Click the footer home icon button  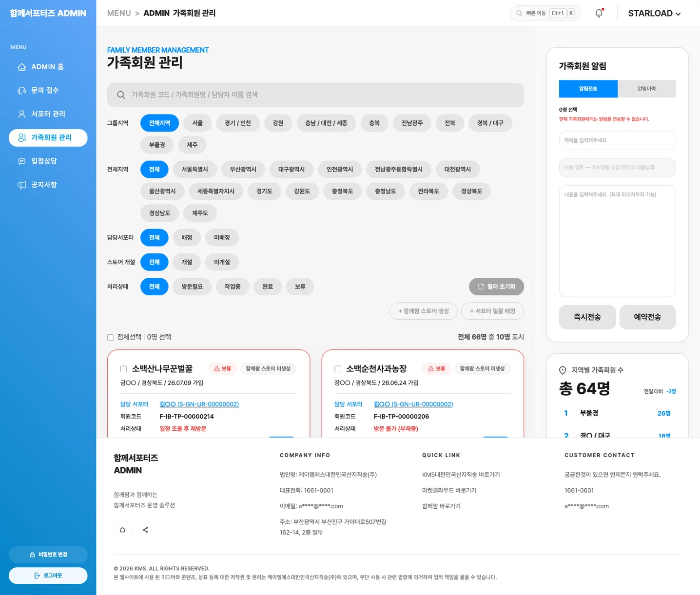(x=122, y=530)
